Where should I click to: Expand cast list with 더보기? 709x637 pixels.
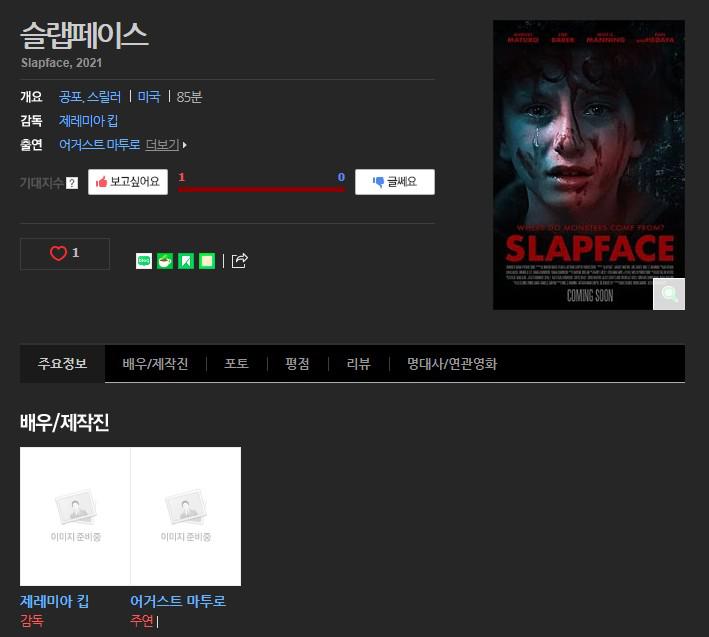[166, 145]
